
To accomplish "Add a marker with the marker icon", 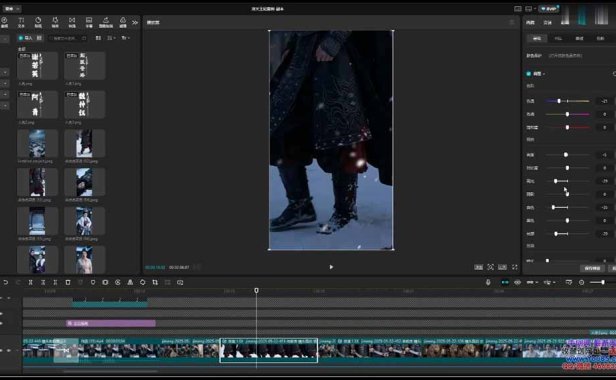I will point(93,282).
